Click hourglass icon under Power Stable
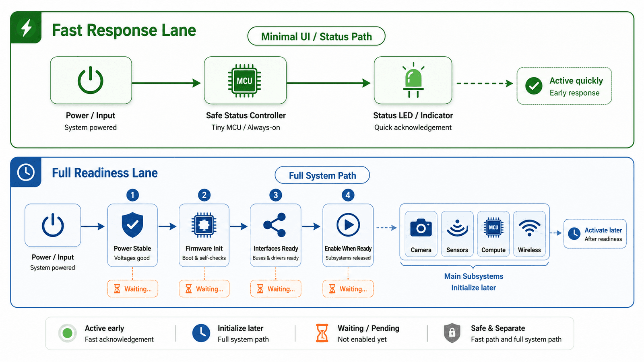Image resolution: width=644 pixels, height=362 pixels. (x=117, y=289)
